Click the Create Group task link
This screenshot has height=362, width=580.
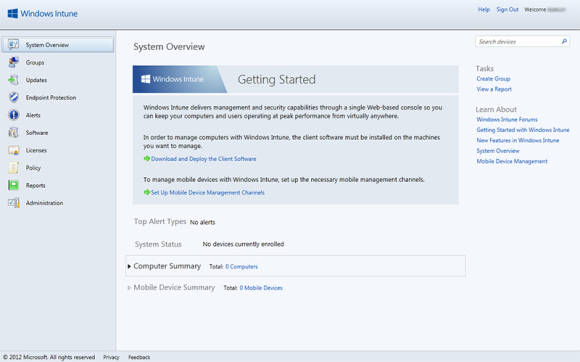(493, 79)
